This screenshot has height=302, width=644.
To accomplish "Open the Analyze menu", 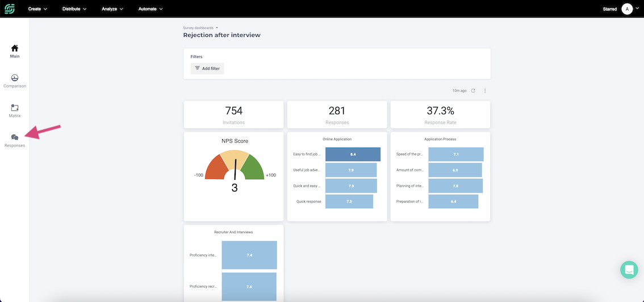I will [x=112, y=9].
